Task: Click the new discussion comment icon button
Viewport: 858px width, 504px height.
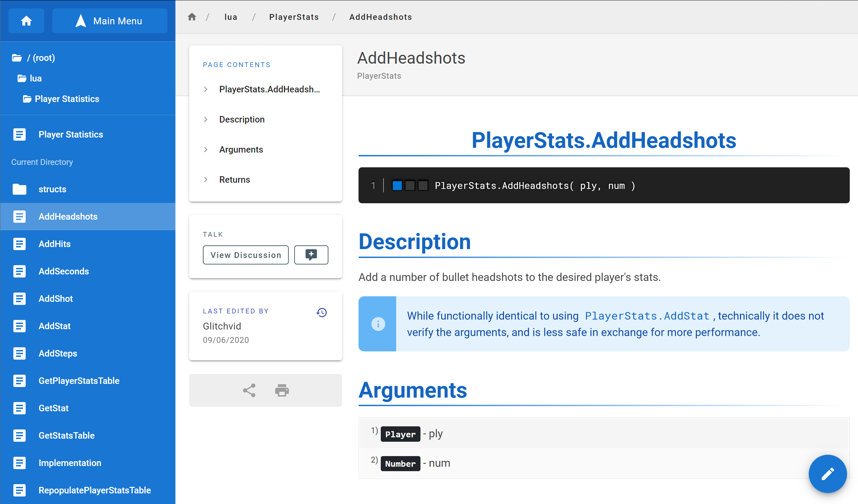Action: pyautogui.click(x=311, y=255)
